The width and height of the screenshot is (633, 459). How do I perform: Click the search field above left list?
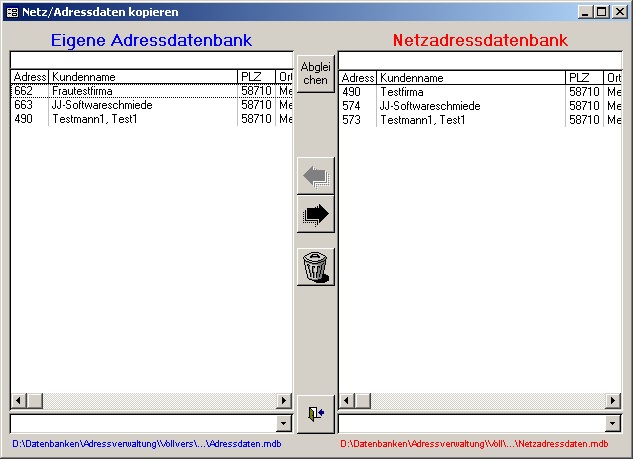coord(150,60)
